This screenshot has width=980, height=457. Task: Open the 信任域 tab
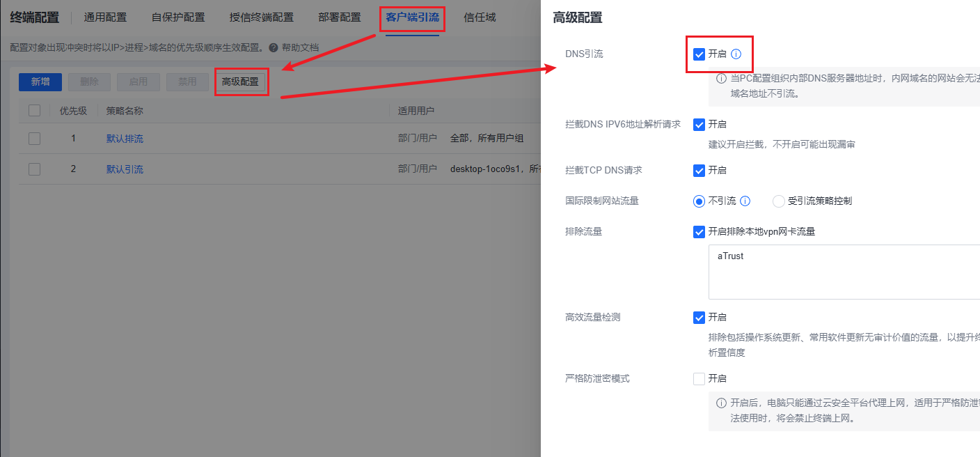click(x=480, y=17)
